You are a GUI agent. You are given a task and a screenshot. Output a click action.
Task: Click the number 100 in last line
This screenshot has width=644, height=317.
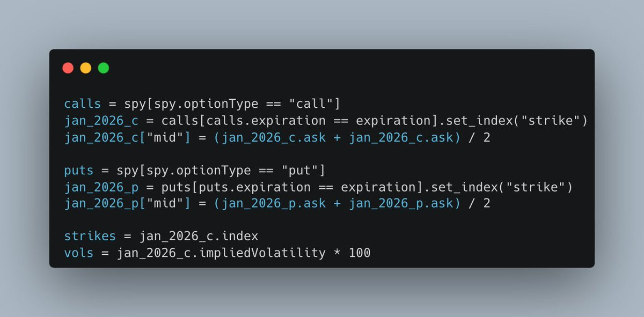[359, 252]
